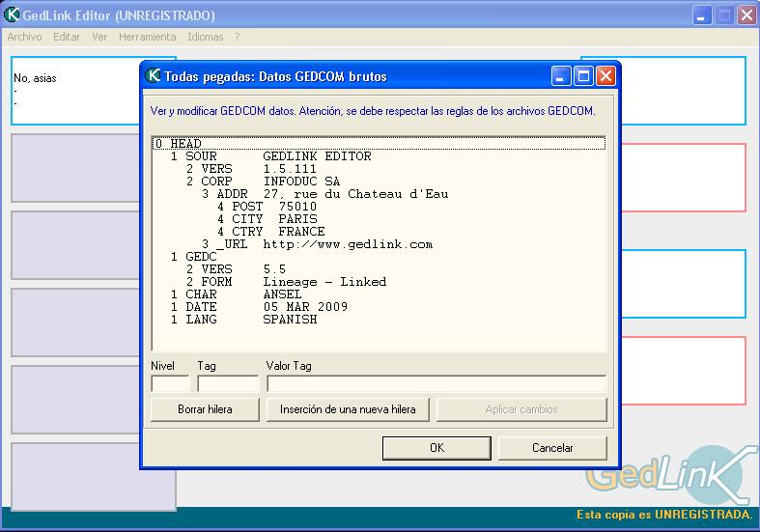Open the Herramienta menu
The height and width of the screenshot is (532, 760).
coord(148,37)
